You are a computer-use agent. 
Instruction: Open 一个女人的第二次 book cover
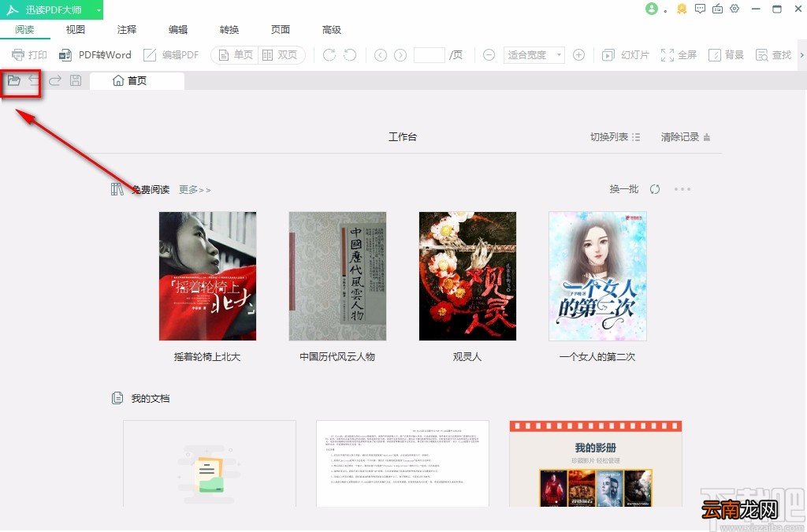pyautogui.click(x=597, y=276)
